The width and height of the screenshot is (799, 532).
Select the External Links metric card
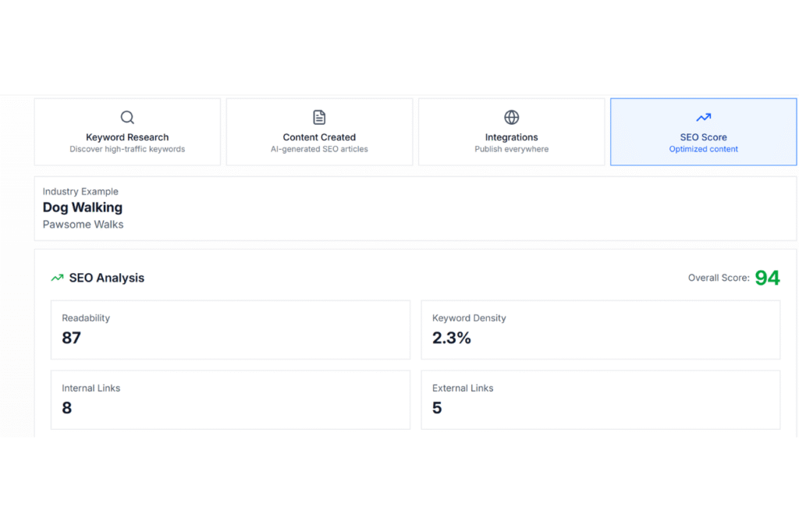[600, 399]
